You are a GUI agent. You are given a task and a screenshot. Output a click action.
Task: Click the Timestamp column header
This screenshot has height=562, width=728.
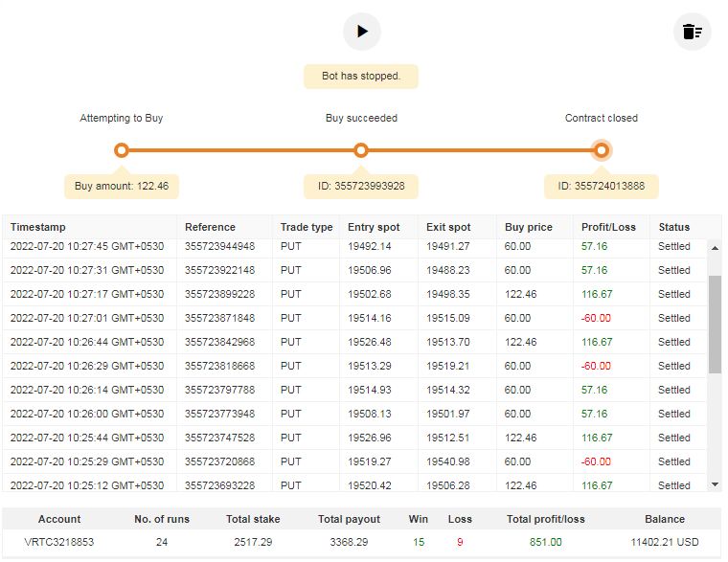tap(38, 227)
